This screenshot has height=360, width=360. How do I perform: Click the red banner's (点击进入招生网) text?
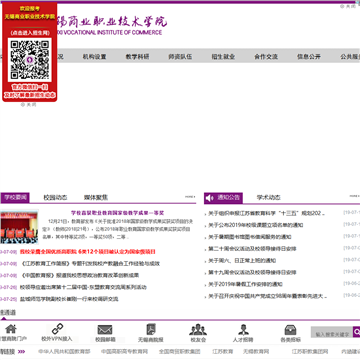coord(30,33)
